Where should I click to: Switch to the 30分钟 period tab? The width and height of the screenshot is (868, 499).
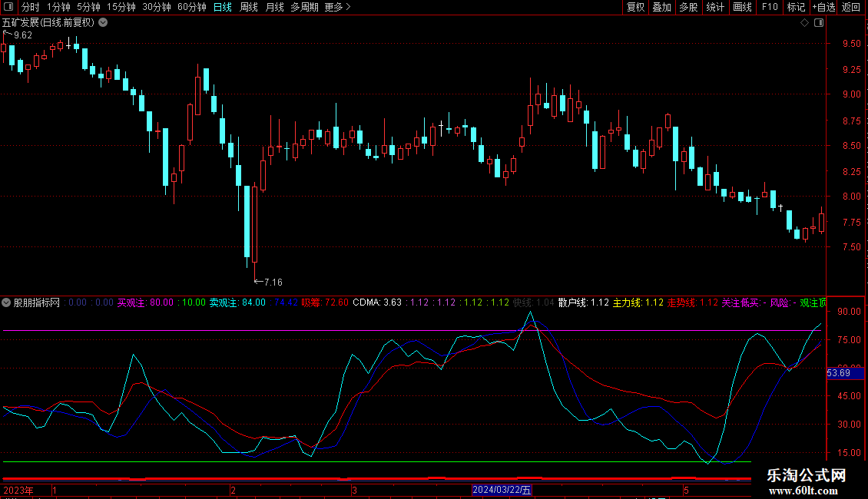point(156,7)
